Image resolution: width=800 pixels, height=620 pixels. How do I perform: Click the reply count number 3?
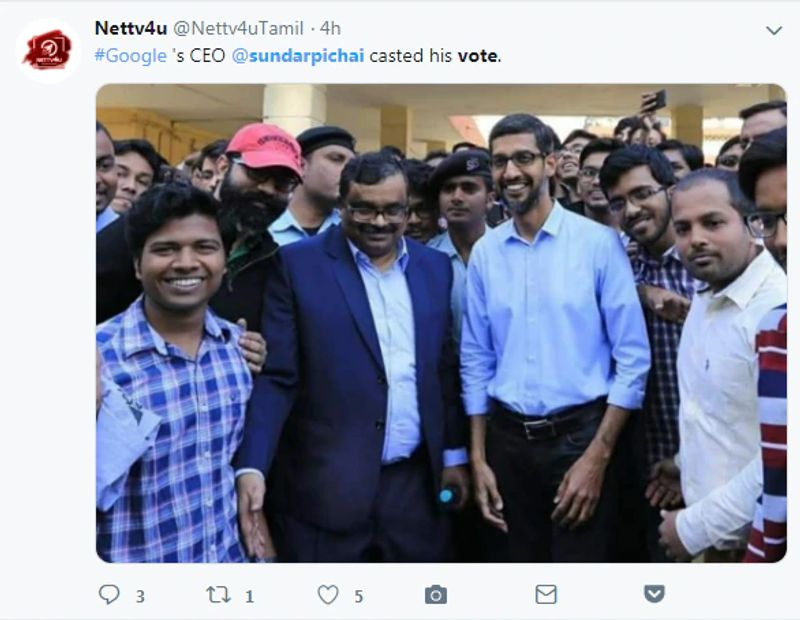point(140,597)
